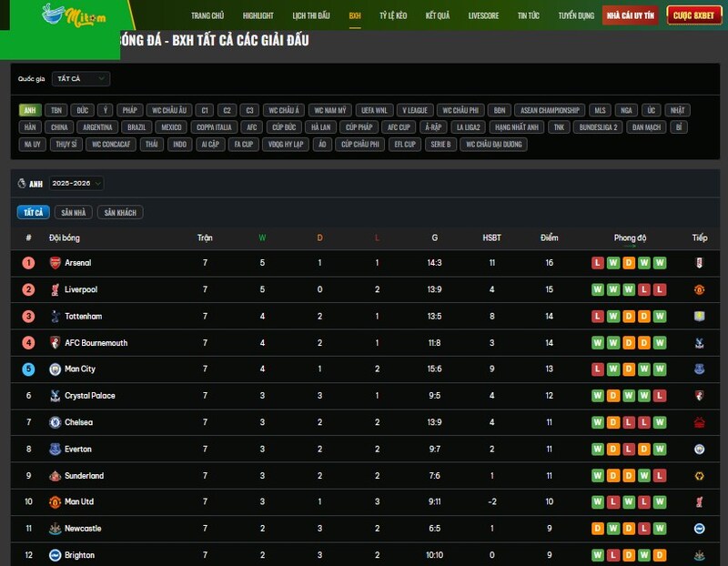Viewport: 728px width, 566px height.
Task: Click Arsenal's next opponent crest
Action: pyautogui.click(x=699, y=263)
